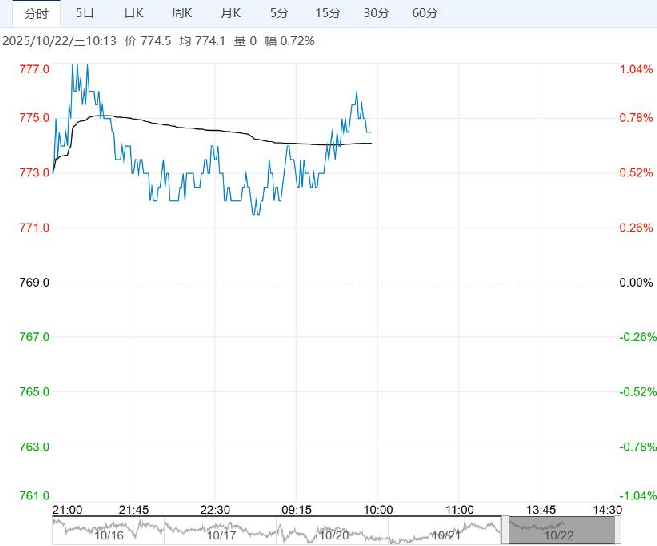This screenshot has width=657, height=546.
Task: Select the 5分 interval tab
Action: pos(280,13)
